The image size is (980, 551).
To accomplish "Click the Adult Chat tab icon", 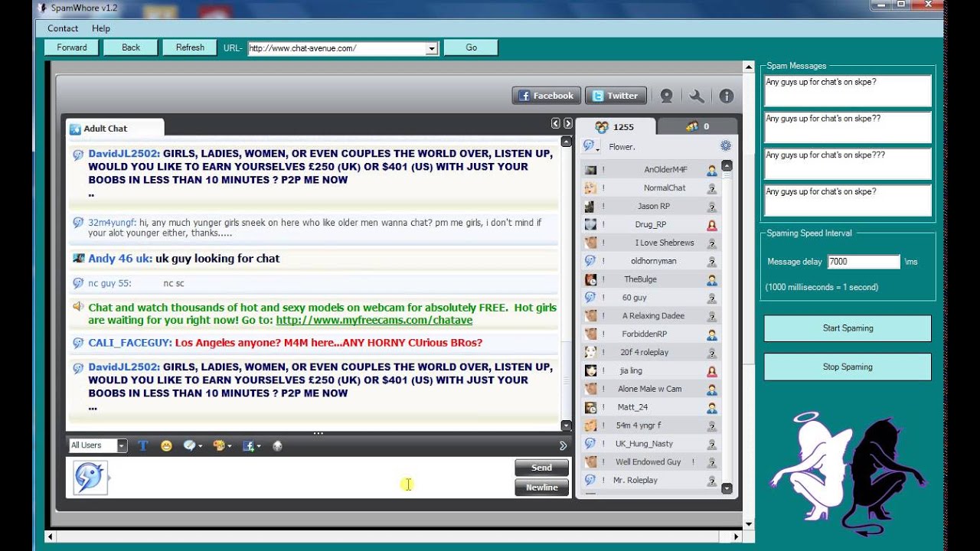I will coord(75,129).
